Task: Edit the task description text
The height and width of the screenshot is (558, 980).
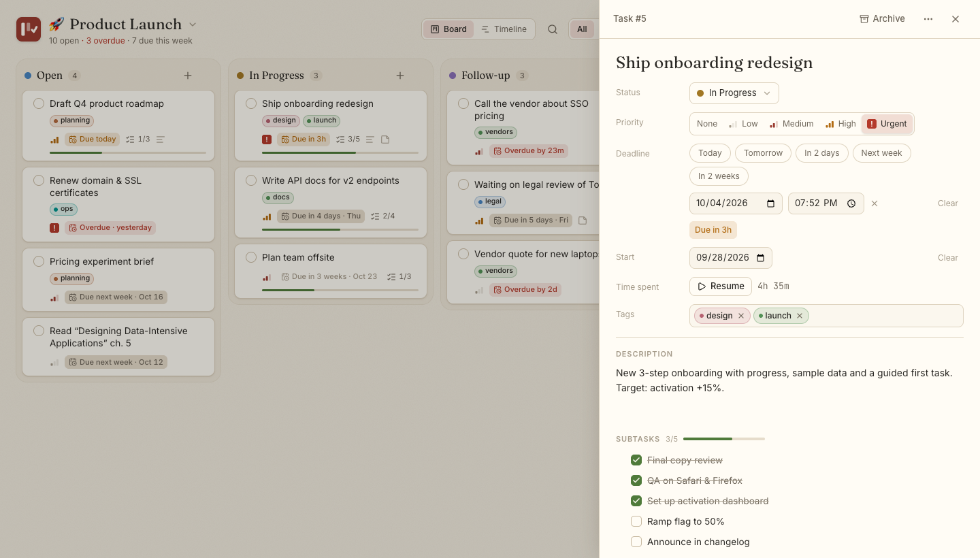Action: (x=784, y=380)
